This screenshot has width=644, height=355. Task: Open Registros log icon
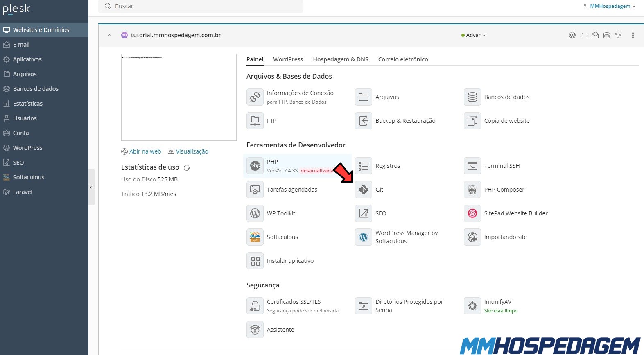[364, 166]
